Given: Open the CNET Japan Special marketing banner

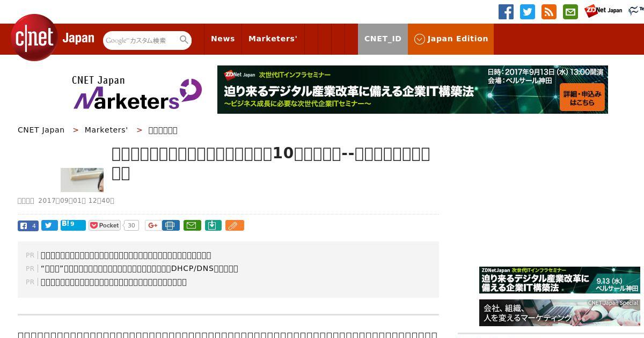Looking at the screenshot, I should 559,313.
